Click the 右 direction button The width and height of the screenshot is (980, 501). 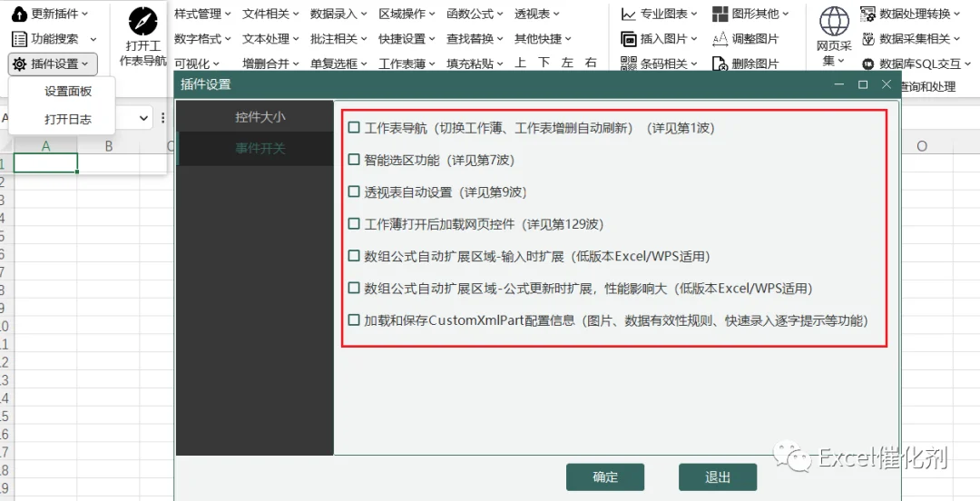(591, 64)
